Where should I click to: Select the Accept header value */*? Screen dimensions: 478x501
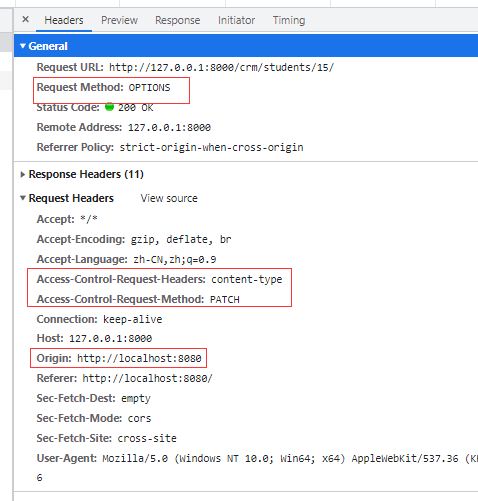coord(89,219)
